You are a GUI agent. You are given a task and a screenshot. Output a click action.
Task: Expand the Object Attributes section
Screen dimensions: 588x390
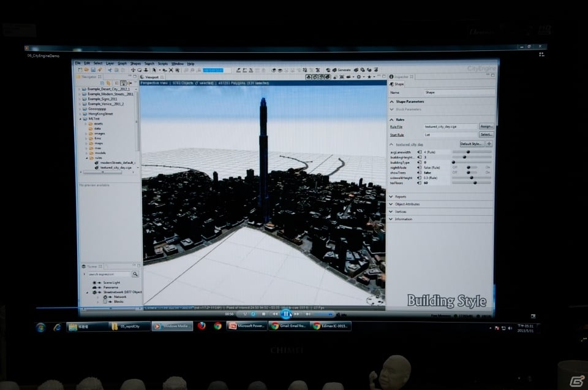click(391, 204)
